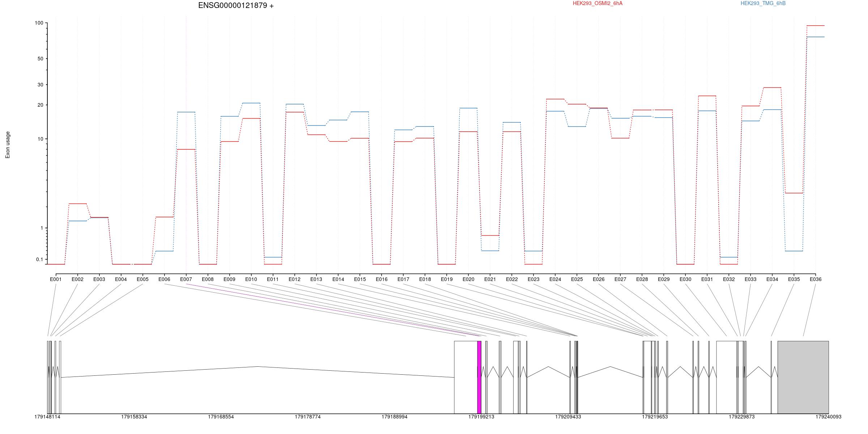Screen dimensions: 868x434
Task: Click the E011 exon label
Action: coord(273,279)
